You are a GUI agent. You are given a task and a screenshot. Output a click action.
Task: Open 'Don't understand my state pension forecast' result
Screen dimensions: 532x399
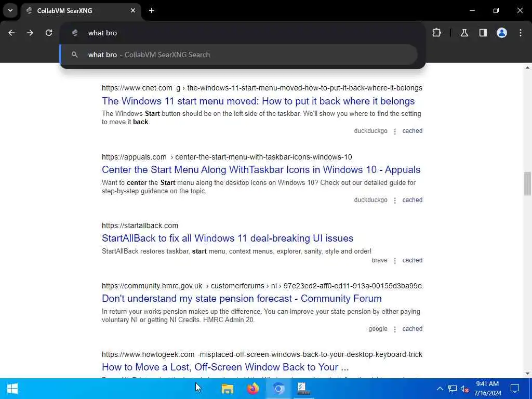coord(242,299)
